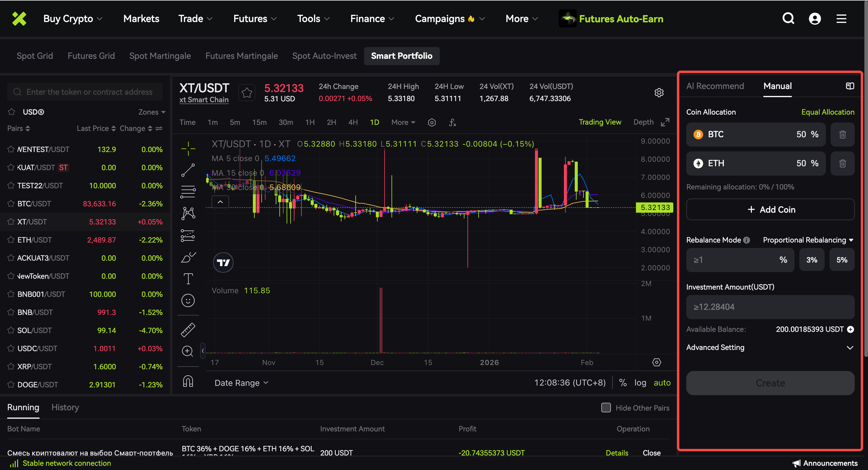Viewport: 868px width, 470px height.
Task: Open the Buy Crypto dropdown
Action: click(73, 18)
